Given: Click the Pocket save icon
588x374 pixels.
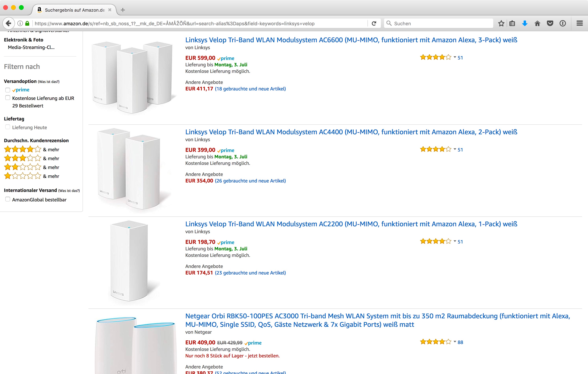Looking at the screenshot, I should tap(550, 23).
